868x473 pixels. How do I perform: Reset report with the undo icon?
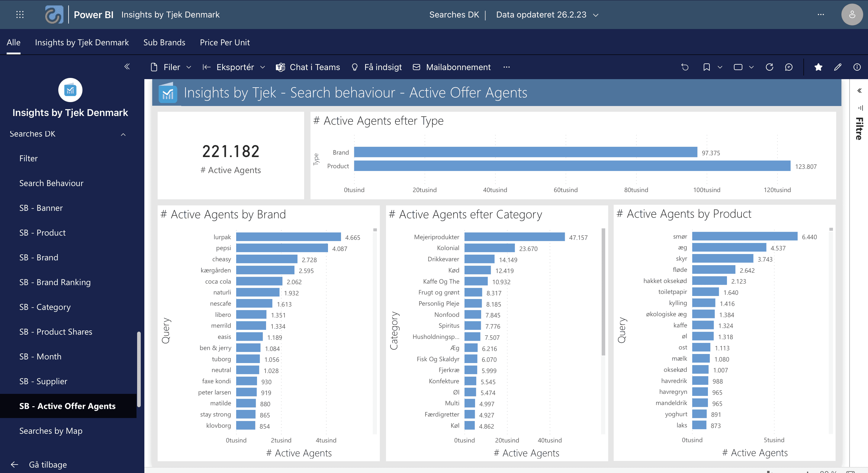tap(685, 67)
